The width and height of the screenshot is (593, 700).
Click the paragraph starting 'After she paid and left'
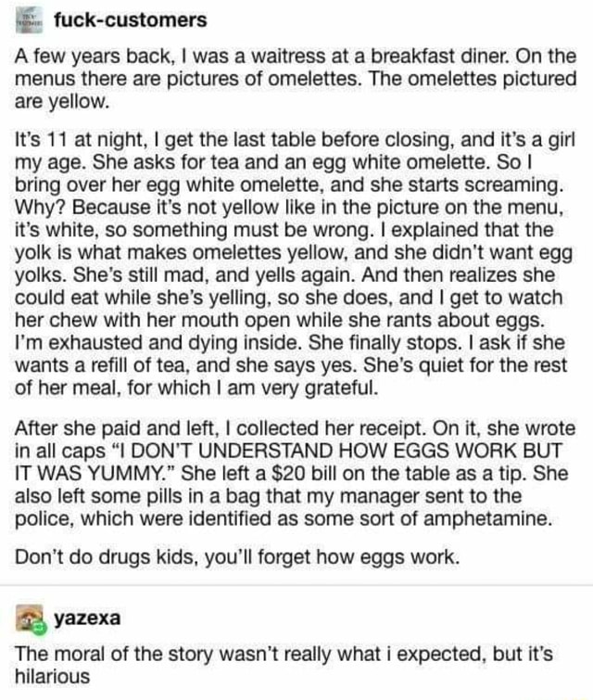pyautogui.click(x=295, y=474)
